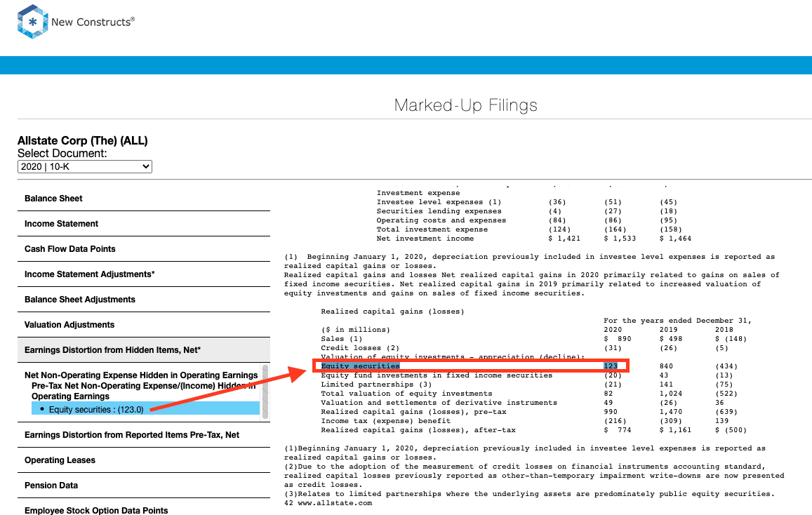Click the $ 1,464 net investment income value

coord(676,239)
